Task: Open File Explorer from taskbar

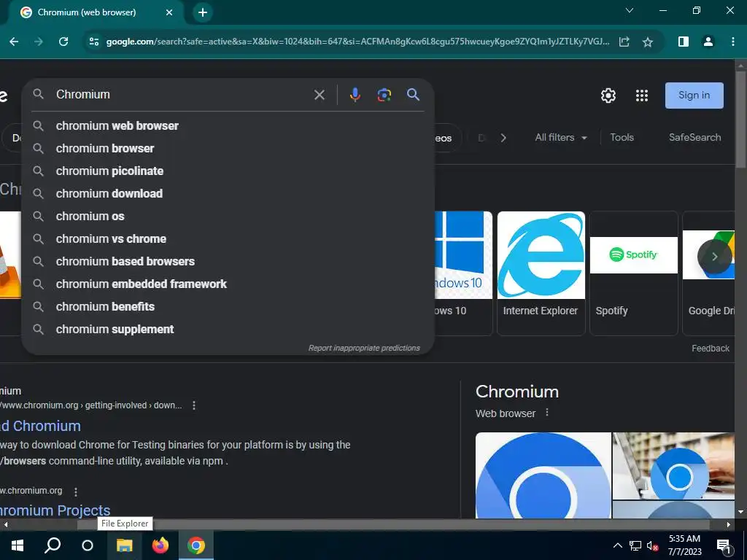Action: (124, 545)
